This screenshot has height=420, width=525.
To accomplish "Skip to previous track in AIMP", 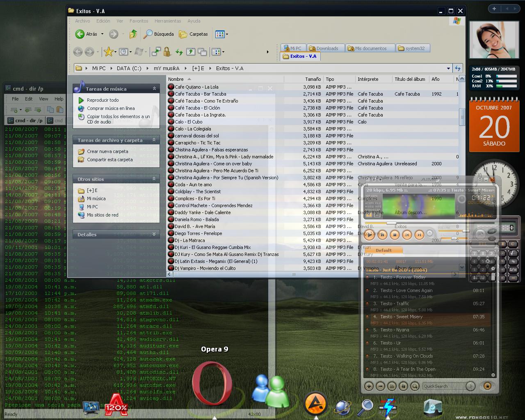I will coord(407,235).
